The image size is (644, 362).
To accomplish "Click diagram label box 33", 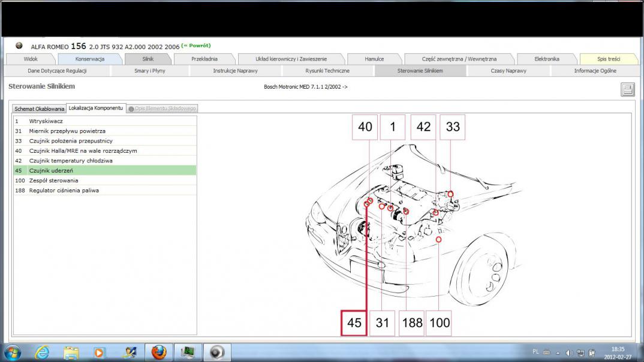I will 453,127.
